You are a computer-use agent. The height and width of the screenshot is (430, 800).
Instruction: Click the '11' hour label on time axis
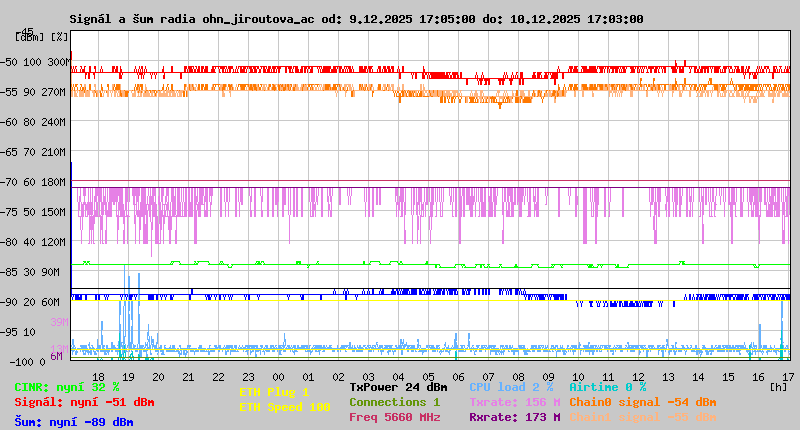click(x=608, y=377)
